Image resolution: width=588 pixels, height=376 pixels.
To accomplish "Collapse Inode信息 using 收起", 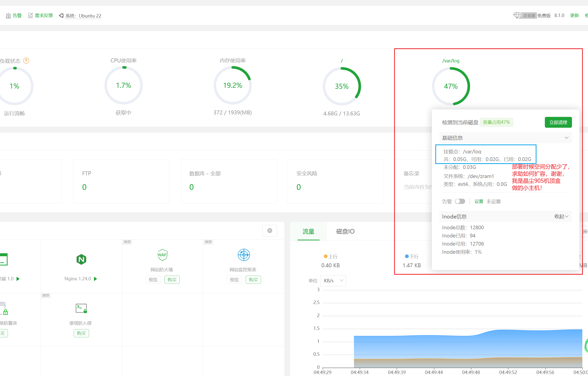I will 561,216.
